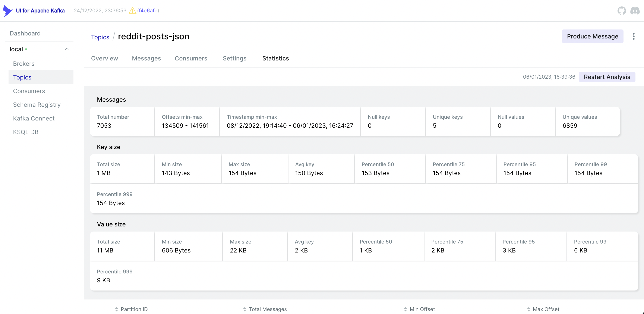The width and height of the screenshot is (644, 314).
Task: Click the Key size section heading
Action: [109, 147]
